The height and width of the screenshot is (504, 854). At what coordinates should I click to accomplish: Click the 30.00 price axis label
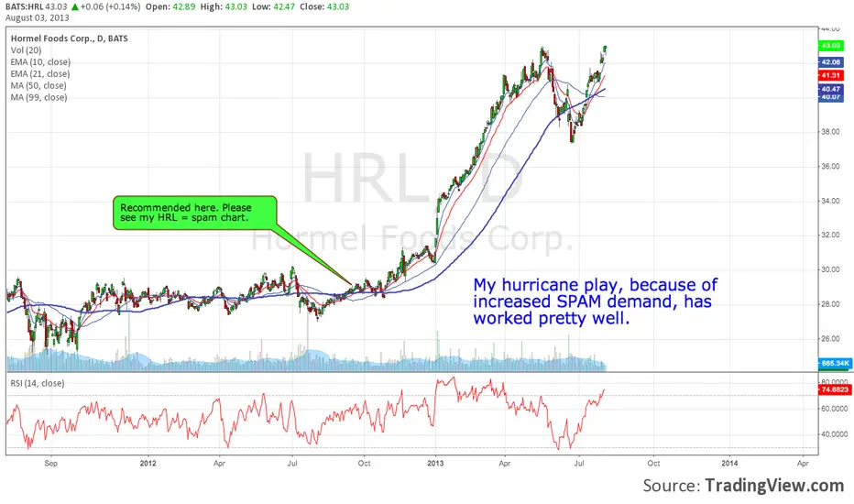[x=830, y=269]
